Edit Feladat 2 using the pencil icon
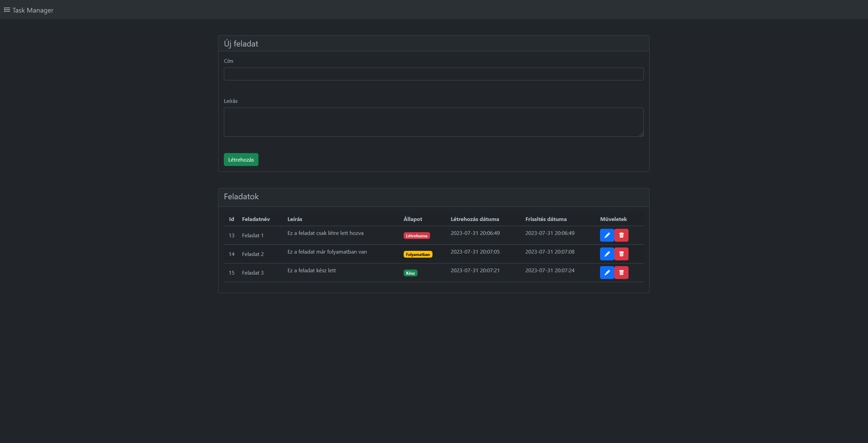The image size is (868, 443). point(607,254)
